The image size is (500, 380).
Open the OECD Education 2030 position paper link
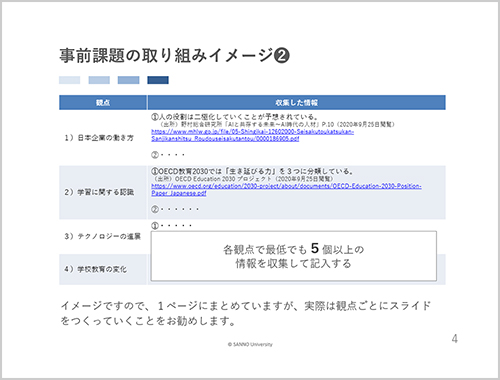click(x=286, y=189)
